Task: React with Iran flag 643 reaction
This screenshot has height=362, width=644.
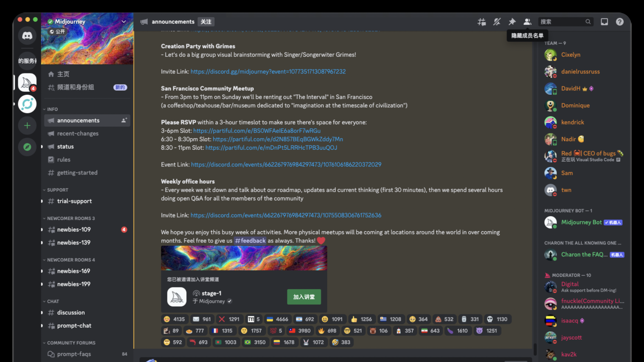Action: pyautogui.click(x=430, y=331)
